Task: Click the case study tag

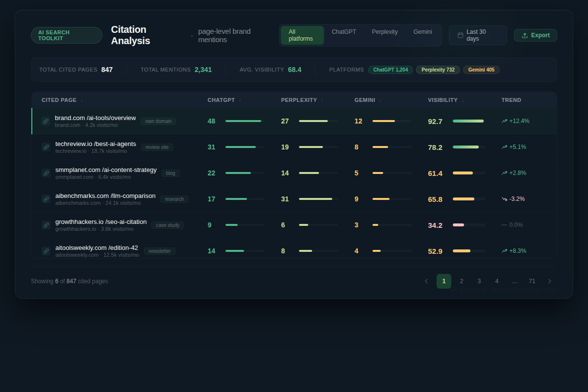Action: [168, 225]
